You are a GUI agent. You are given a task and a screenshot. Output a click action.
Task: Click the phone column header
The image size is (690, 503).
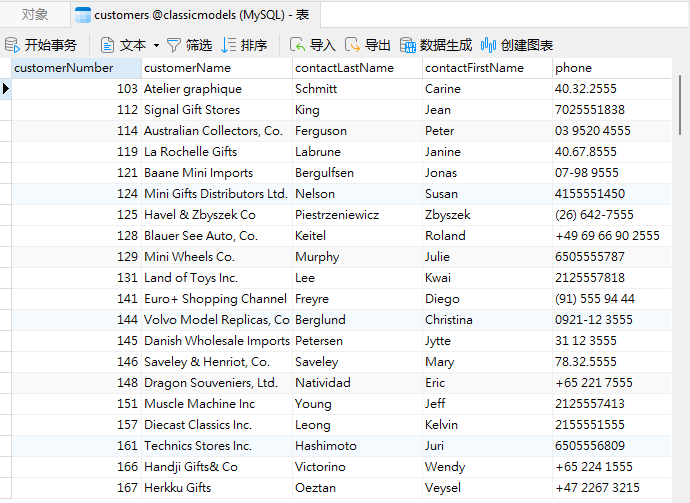click(x=612, y=68)
